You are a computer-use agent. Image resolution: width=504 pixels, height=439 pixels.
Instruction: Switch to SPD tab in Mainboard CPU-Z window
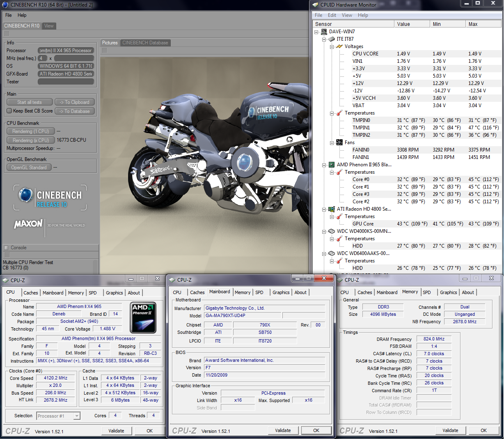point(259,292)
